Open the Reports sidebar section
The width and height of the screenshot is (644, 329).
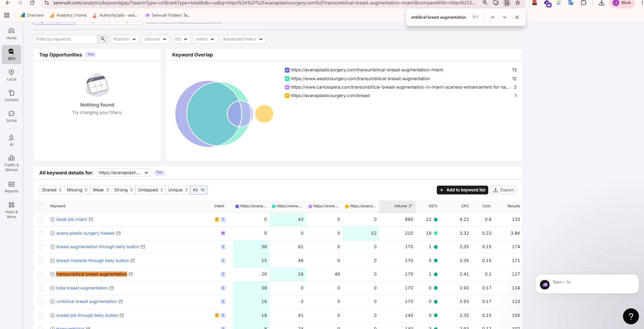(x=12, y=187)
